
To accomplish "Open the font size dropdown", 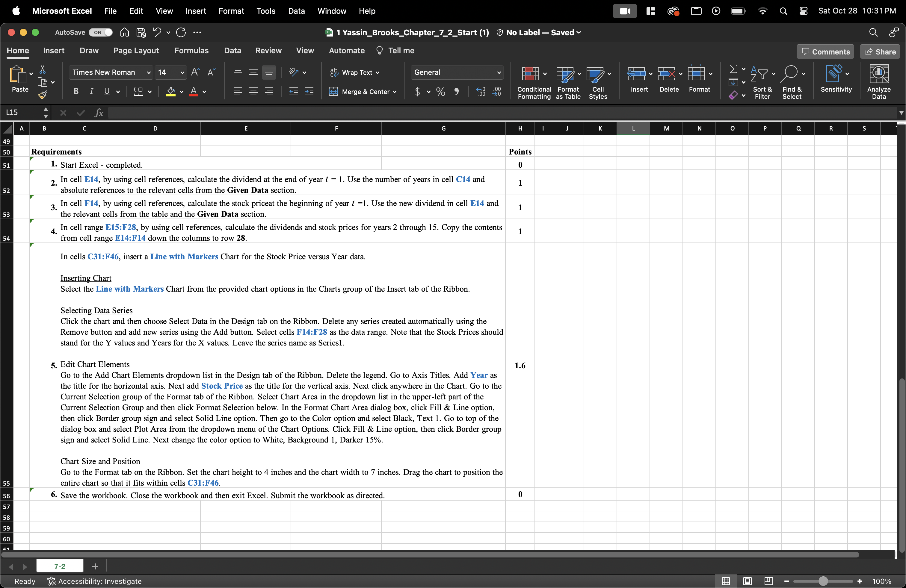I will pos(182,73).
